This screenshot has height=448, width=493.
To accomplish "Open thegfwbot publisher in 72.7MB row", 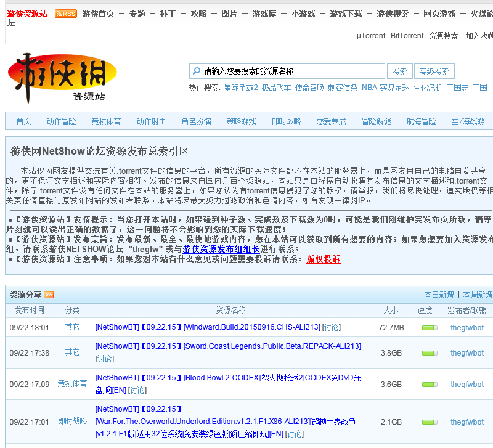I will click(x=467, y=328).
